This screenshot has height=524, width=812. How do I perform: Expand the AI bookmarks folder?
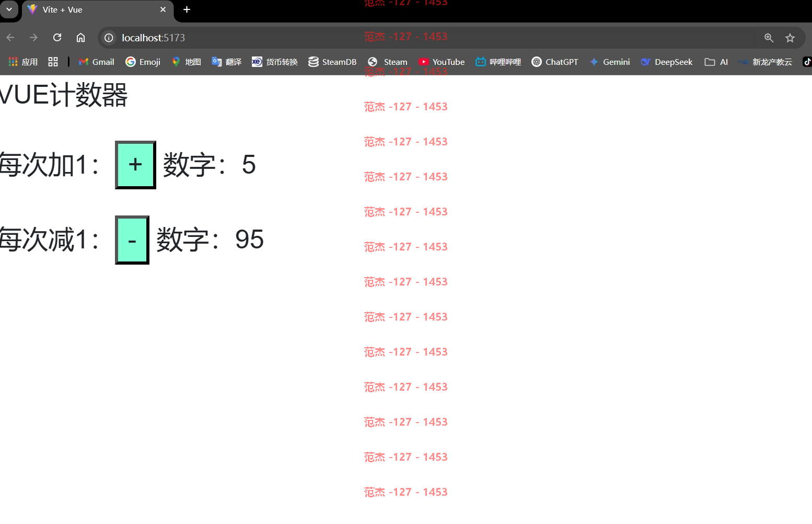point(716,62)
